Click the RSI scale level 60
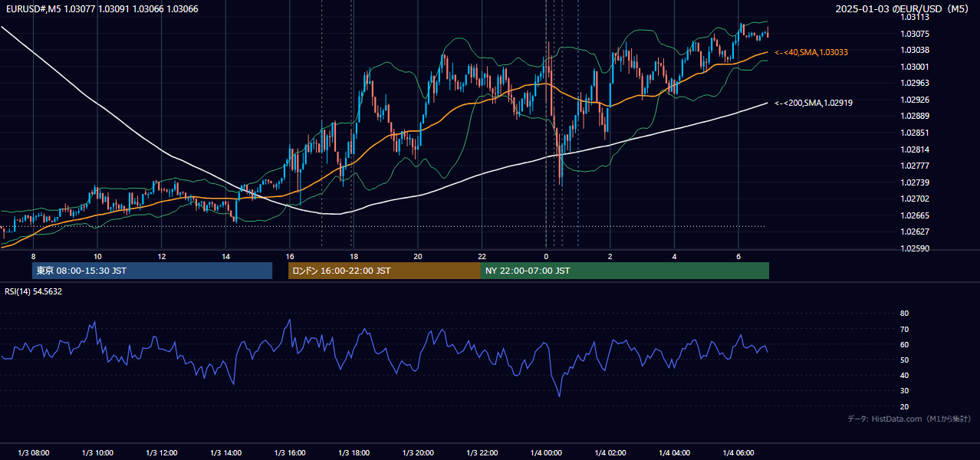This screenshot has height=460, width=980. (x=904, y=344)
